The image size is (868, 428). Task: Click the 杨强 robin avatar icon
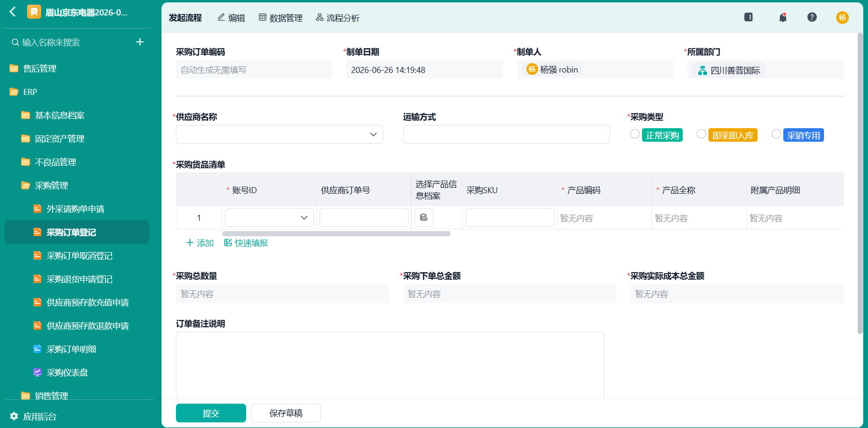(532, 69)
